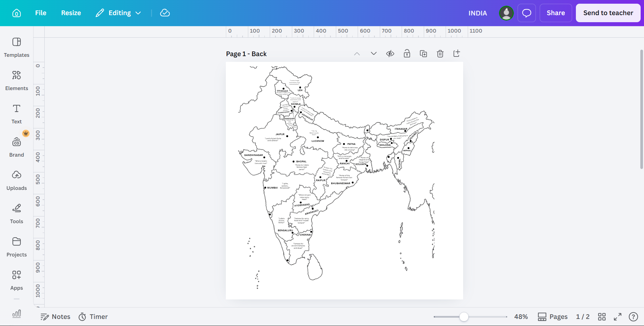Click the BENGALURU label on map
Image resolution: width=644 pixels, height=326 pixels.
(x=285, y=231)
